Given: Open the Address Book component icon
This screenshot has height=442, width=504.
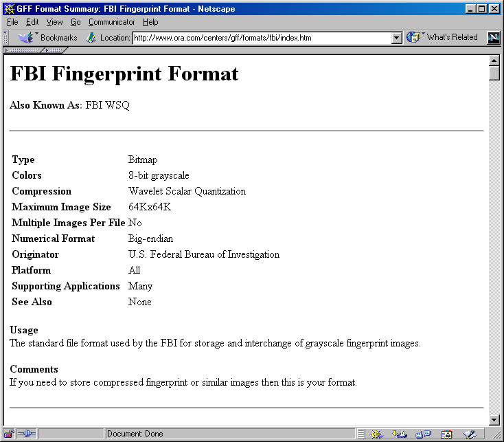Looking at the screenshot, I should pos(446,434).
